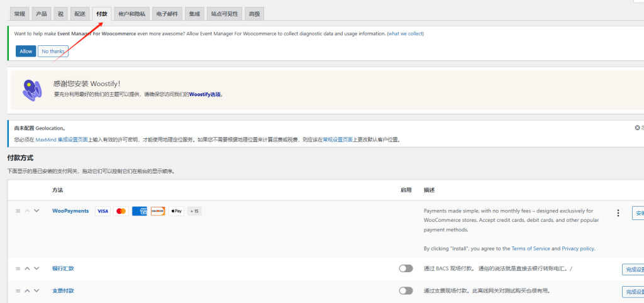
Task: Switch to the 电子邮件 tab
Action: 167,14
